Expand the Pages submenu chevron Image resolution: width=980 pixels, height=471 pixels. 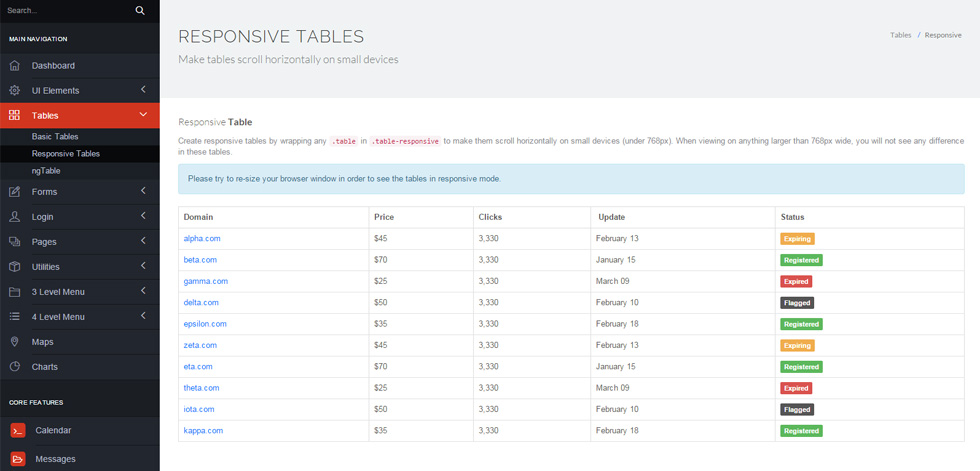[143, 241]
